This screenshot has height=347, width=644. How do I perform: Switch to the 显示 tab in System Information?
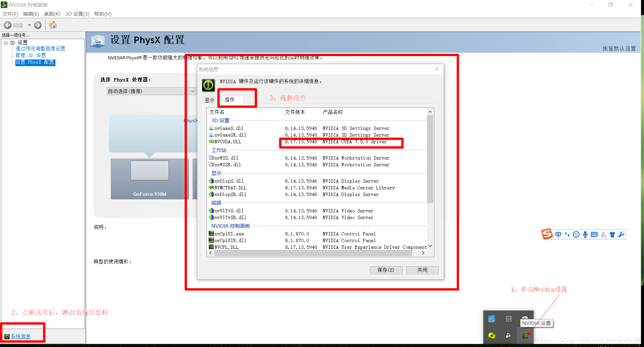pos(210,100)
